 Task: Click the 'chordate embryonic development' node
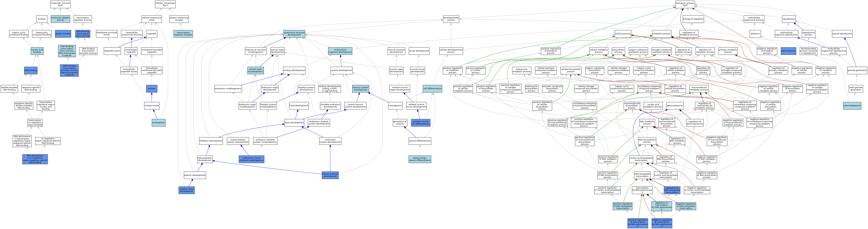[330, 105]
